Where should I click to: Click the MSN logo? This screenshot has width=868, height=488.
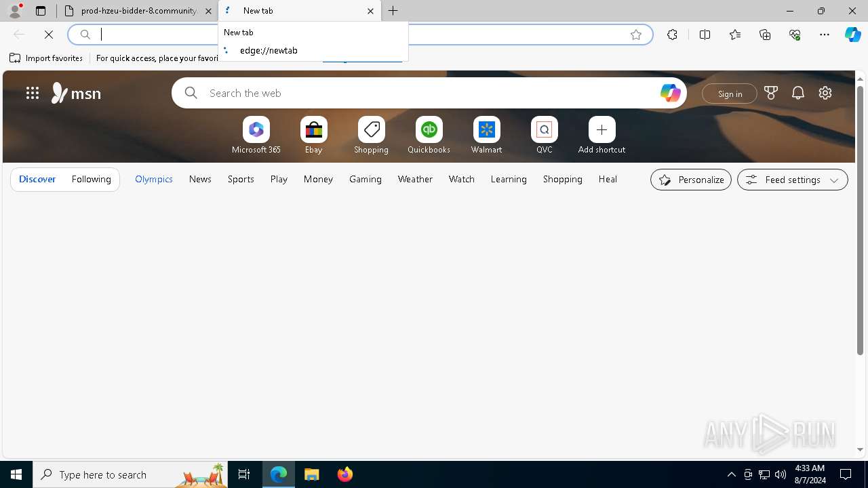(76, 93)
